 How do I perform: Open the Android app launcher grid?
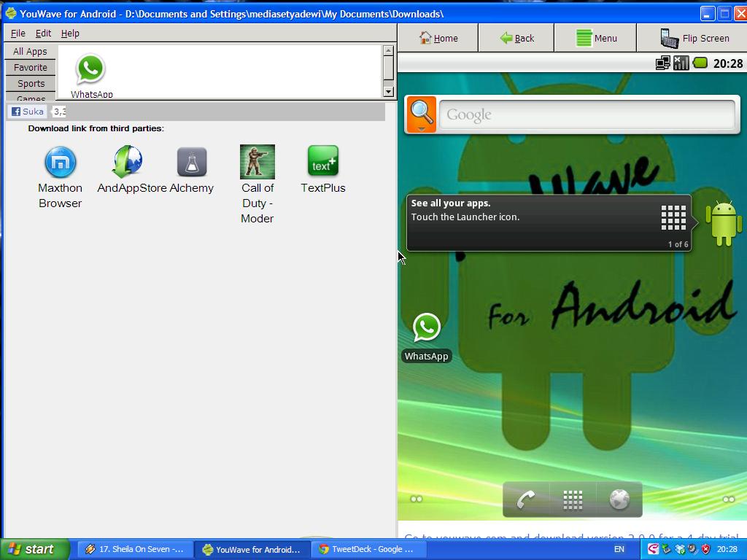573,500
